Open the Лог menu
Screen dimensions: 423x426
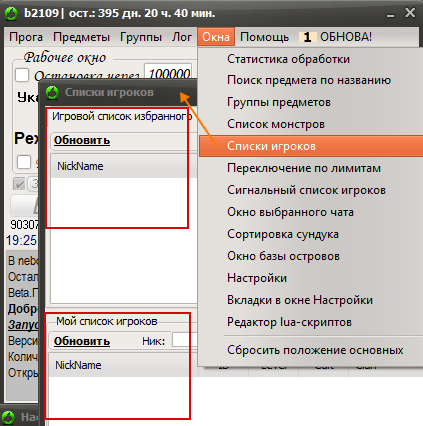click(182, 37)
